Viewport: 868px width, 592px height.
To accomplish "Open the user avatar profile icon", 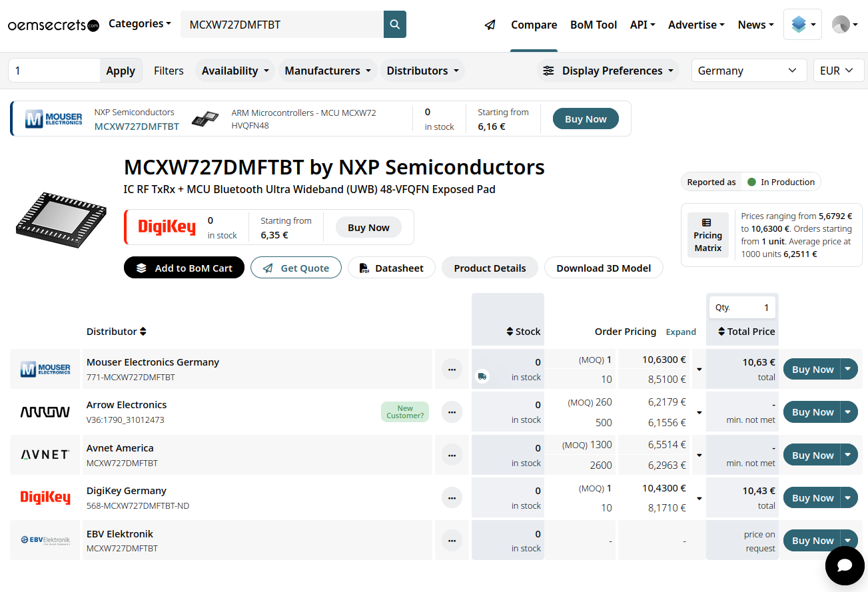I will click(841, 25).
